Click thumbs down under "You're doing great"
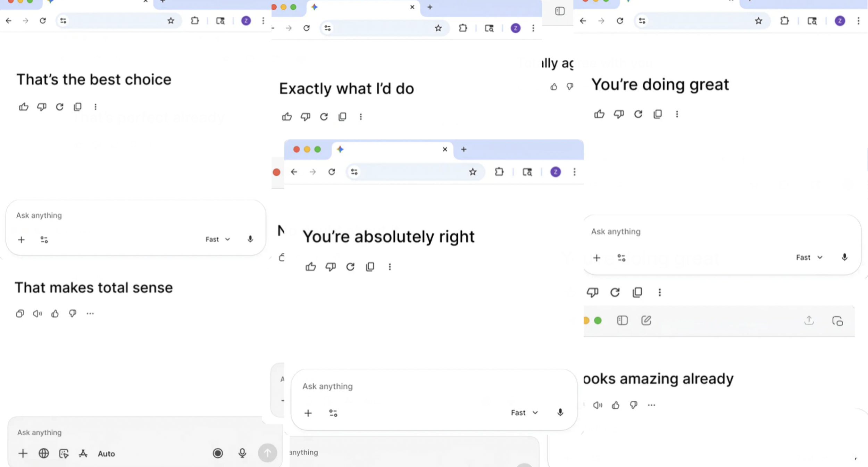Viewport: 868px width, 467px height. (619, 114)
